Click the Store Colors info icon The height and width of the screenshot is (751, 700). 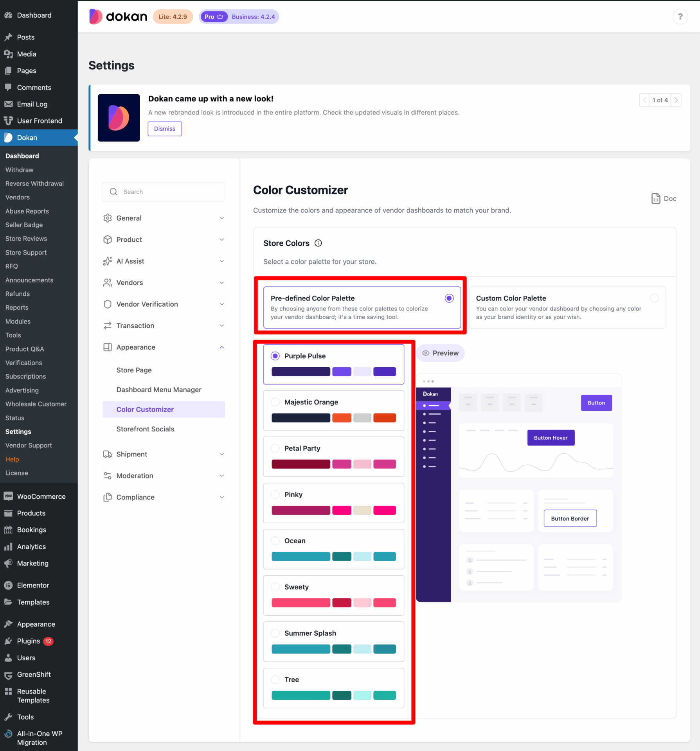coord(318,243)
